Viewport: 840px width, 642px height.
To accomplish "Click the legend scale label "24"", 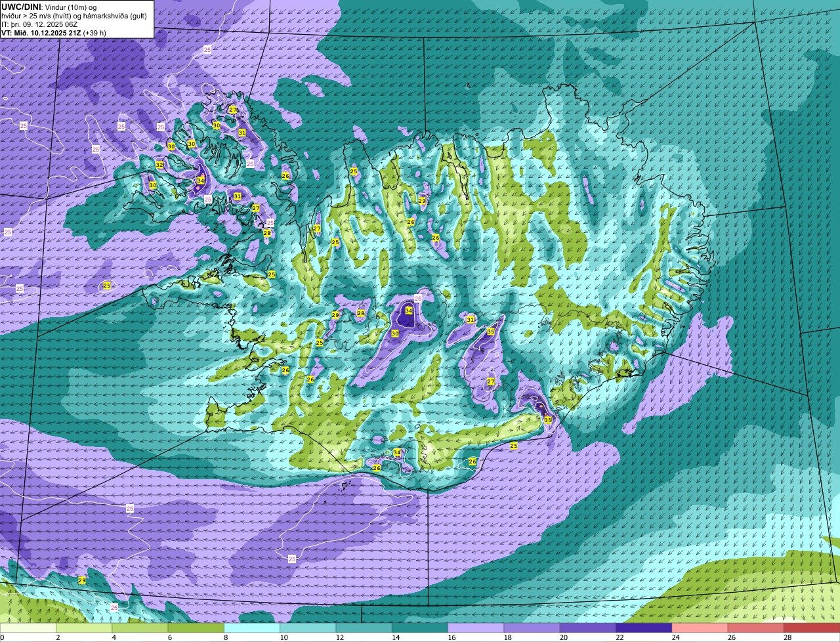I will (x=675, y=637).
